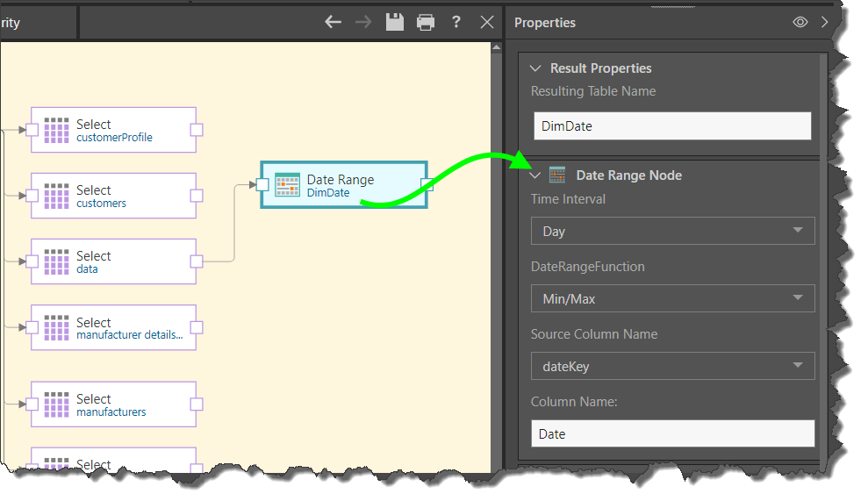Viewport: 868px width, 501px height.
Task: Collapse the Date Range Node section
Action: coord(535,175)
